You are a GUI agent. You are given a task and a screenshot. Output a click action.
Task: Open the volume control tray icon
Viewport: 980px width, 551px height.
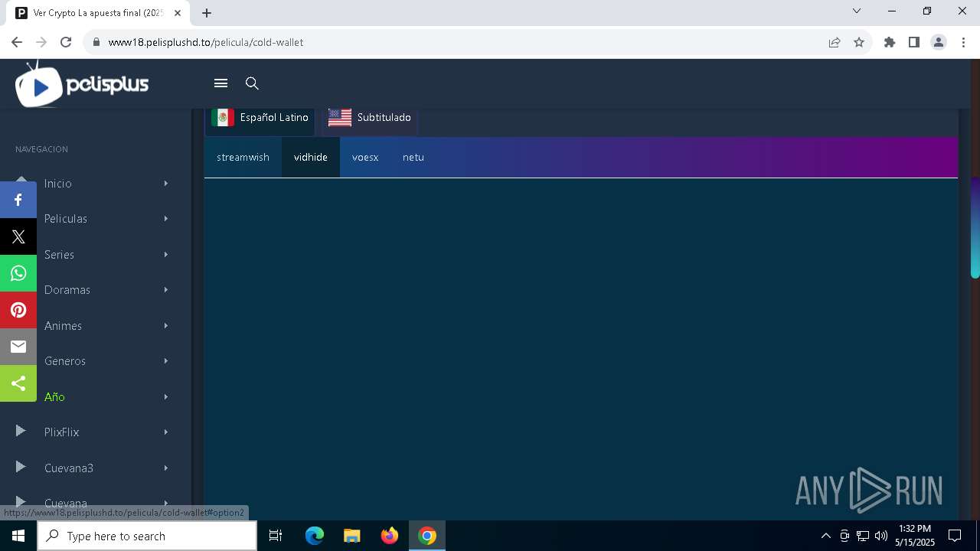(x=880, y=536)
